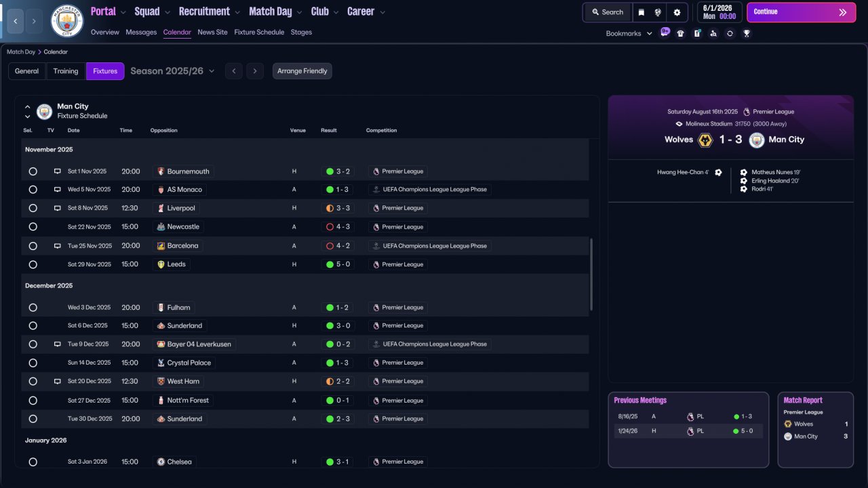Click the Premier League logo in match summary header
The image size is (868, 488).
coord(747,112)
